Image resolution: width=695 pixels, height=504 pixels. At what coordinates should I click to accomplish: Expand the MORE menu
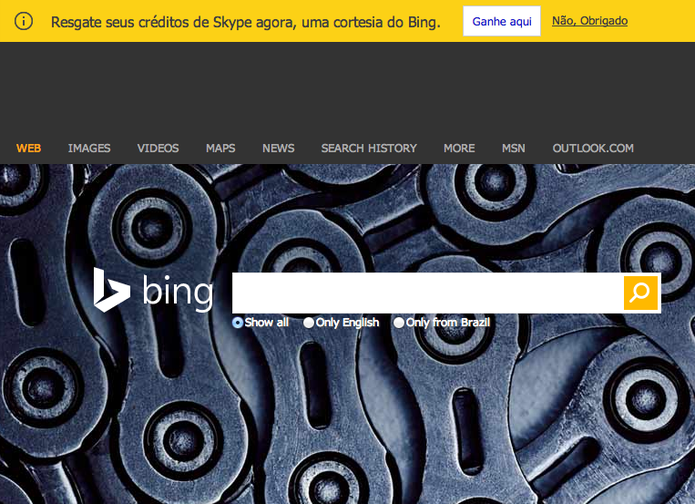pos(459,148)
